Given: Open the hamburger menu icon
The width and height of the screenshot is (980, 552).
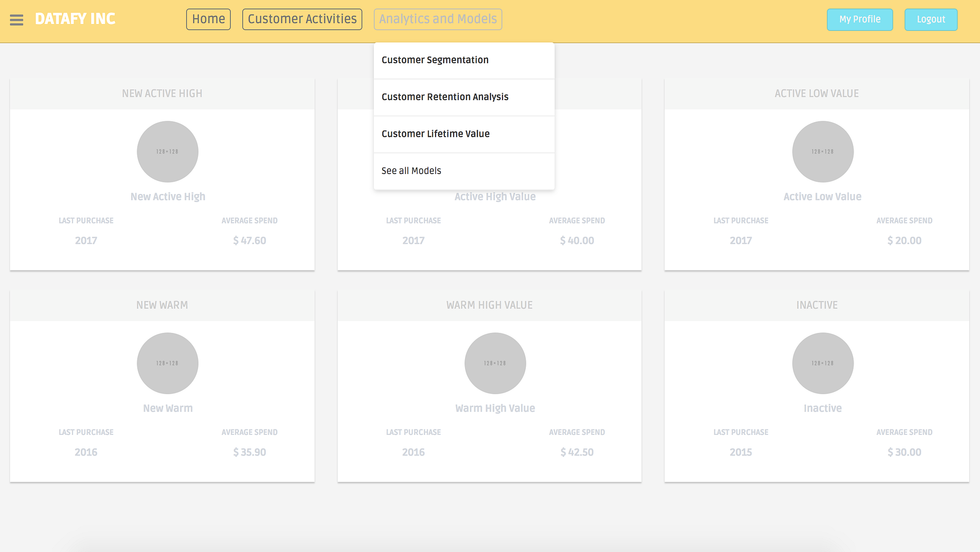Looking at the screenshot, I should point(17,20).
